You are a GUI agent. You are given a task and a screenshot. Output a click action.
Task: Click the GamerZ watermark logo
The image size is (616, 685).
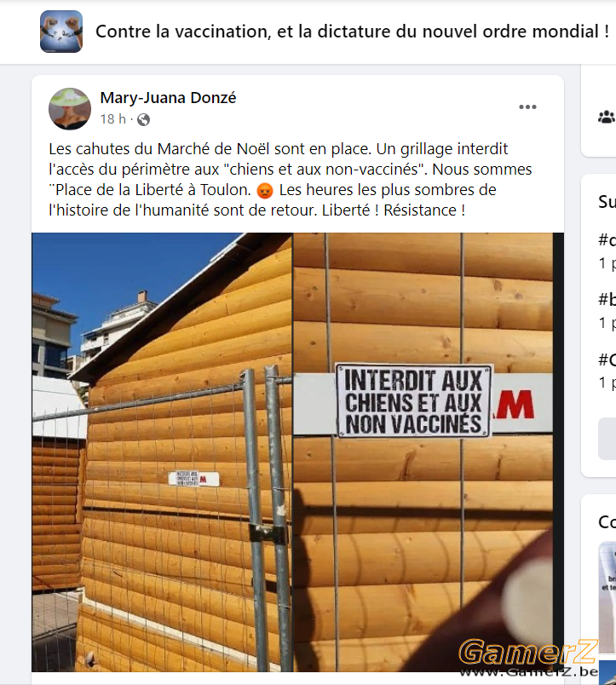527,652
